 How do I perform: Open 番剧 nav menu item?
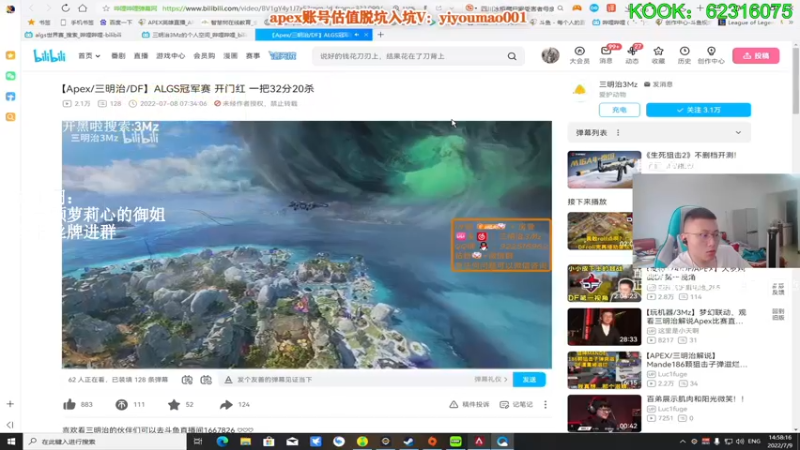click(118, 56)
